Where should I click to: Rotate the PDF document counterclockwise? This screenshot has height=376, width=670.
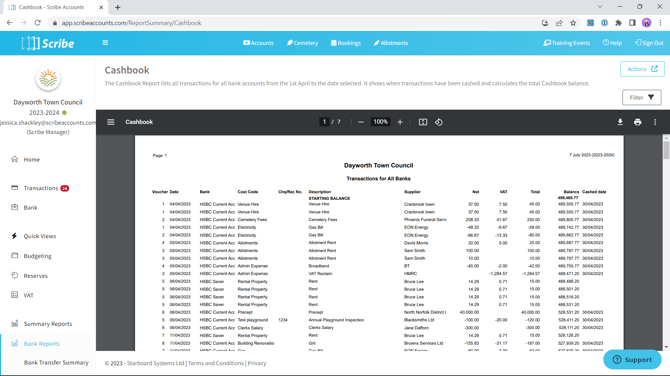point(439,122)
